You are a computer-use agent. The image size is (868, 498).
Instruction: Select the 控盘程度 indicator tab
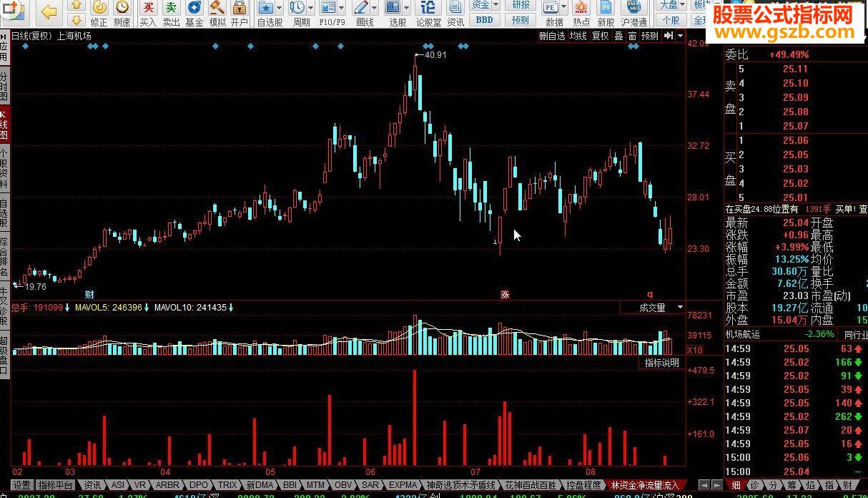click(x=583, y=485)
